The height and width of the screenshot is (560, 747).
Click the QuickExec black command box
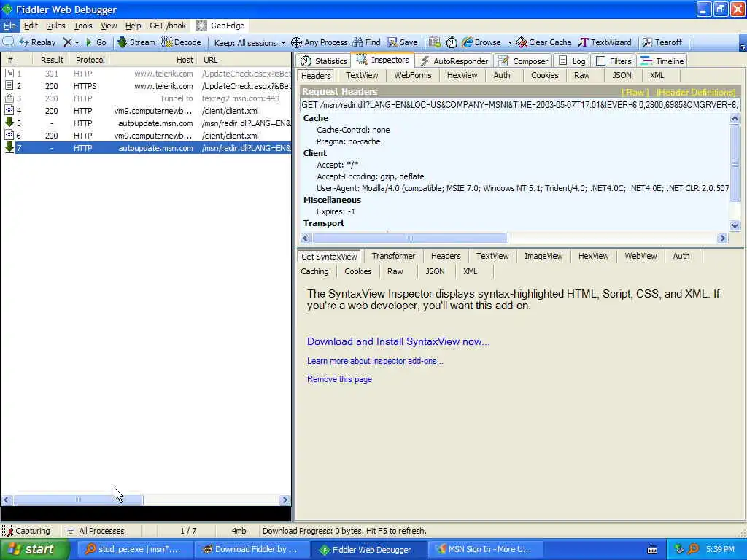tap(146, 514)
